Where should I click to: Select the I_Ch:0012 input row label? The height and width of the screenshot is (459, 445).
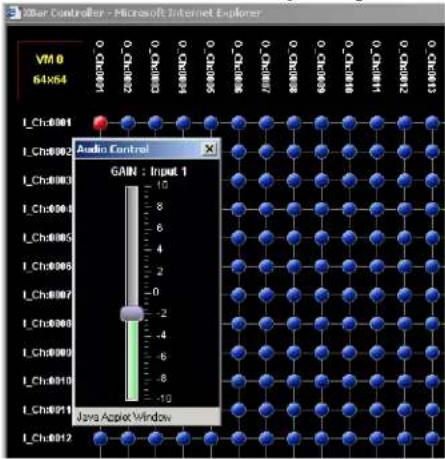coord(47,438)
